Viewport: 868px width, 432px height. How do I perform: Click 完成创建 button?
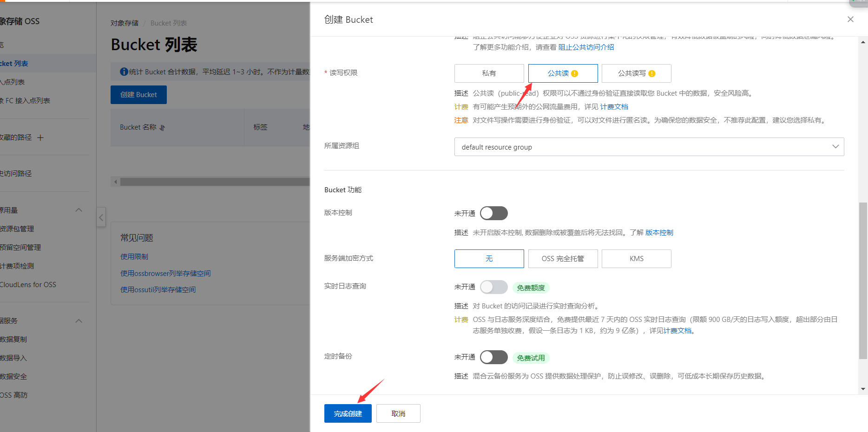point(348,413)
